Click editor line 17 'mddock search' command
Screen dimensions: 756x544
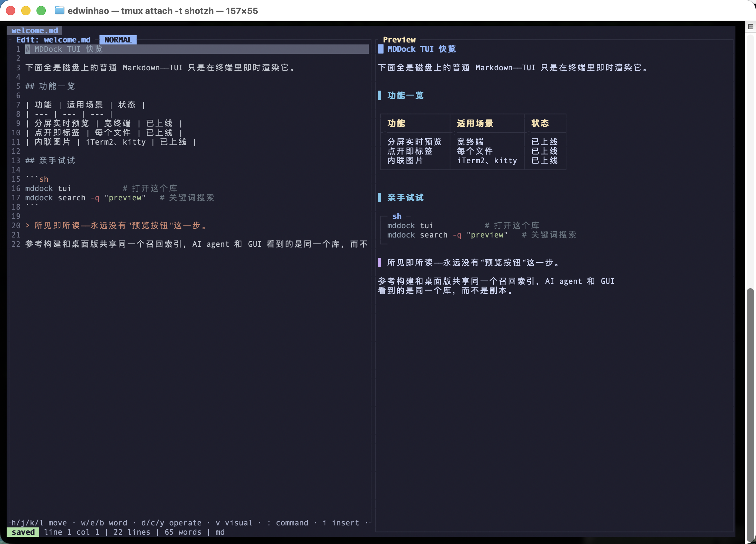coord(85,198)
